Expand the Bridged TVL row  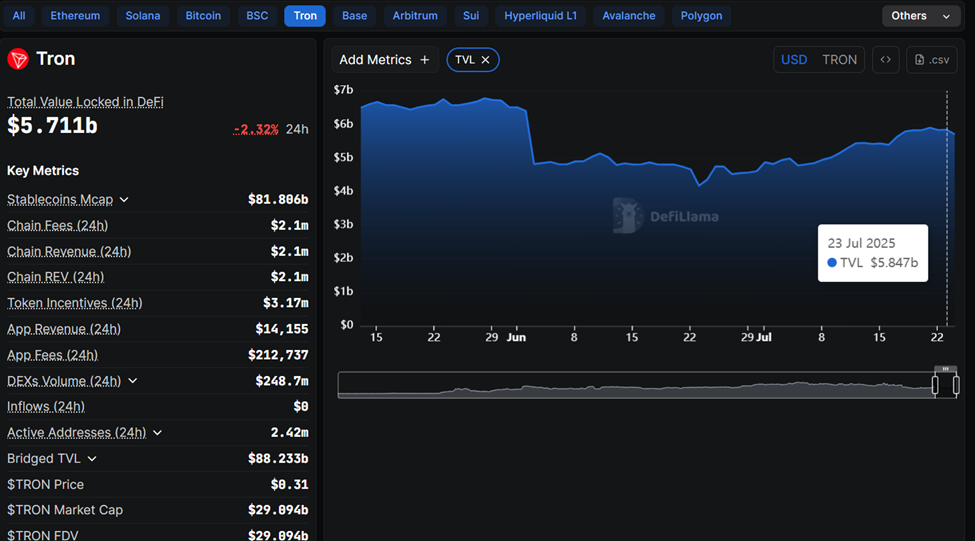(x=92, y=459)
